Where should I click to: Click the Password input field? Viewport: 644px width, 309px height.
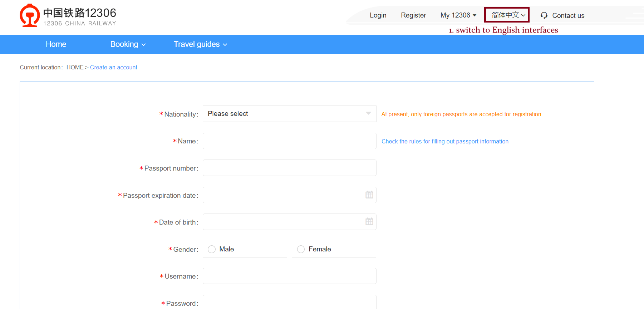click(289, 303)
